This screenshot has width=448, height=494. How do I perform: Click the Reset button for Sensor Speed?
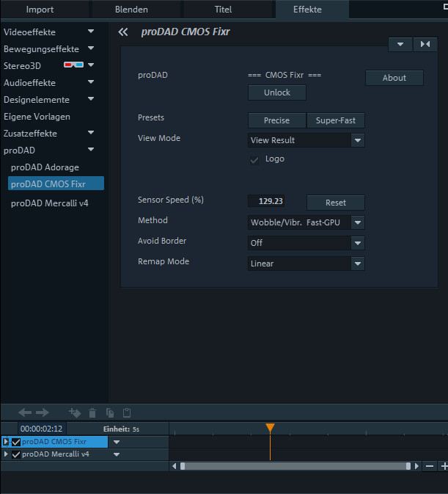tap(336, 203)
